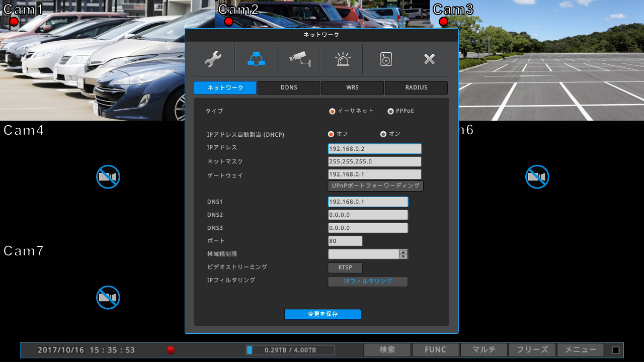The height and width of the screenshot is (362, 644).
Task: Open the alarm siren settings icon
Action: (x=343, y=59)
